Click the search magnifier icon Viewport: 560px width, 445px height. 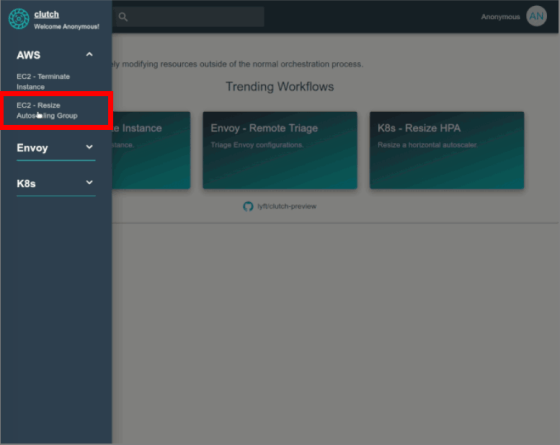[x=123, y=17]
